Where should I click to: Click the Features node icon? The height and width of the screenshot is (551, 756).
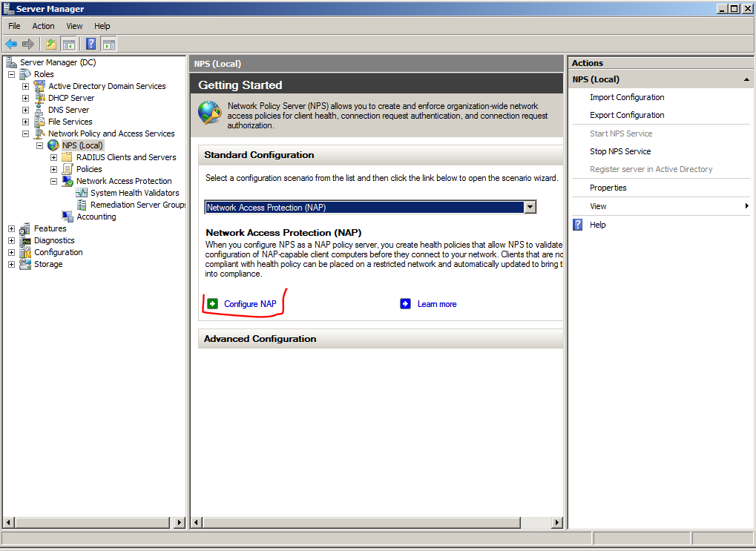click(x=25, y=228)
